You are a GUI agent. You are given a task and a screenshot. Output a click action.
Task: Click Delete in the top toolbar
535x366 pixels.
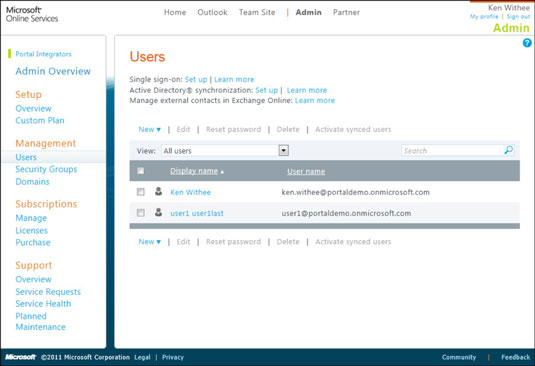click(x=288, y=130)
